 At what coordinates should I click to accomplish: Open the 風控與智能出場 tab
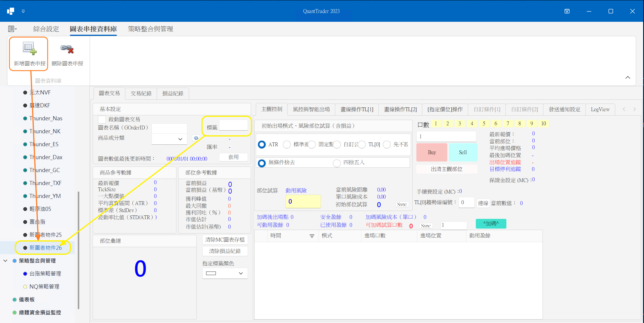click(x=311, y=109)
